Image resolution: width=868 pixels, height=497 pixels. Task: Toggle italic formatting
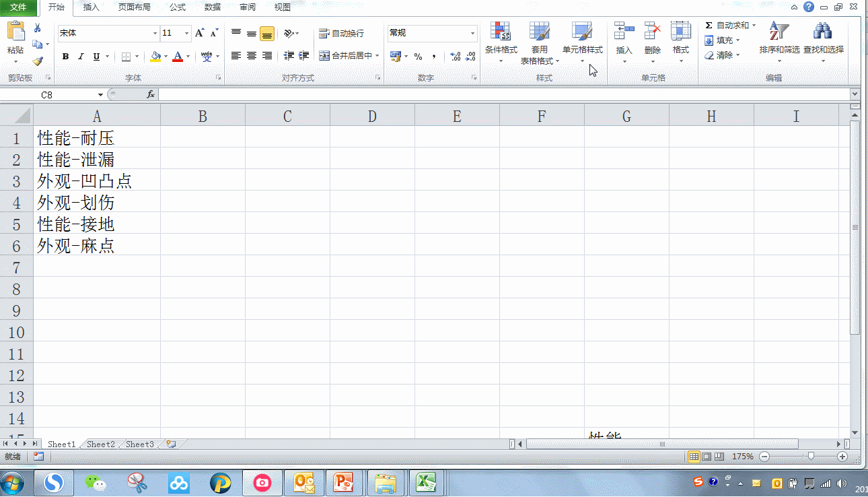pyautogui.click(x=81, y=57)
